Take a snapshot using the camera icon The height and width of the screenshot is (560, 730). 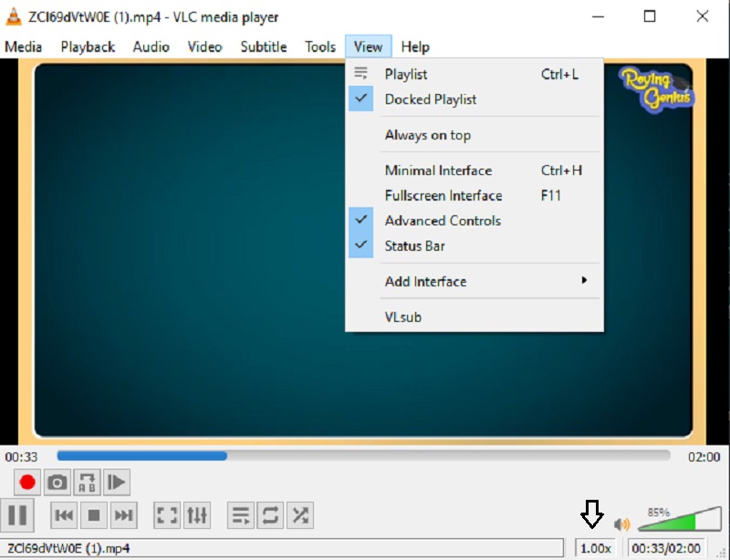[x=57, y=482]
